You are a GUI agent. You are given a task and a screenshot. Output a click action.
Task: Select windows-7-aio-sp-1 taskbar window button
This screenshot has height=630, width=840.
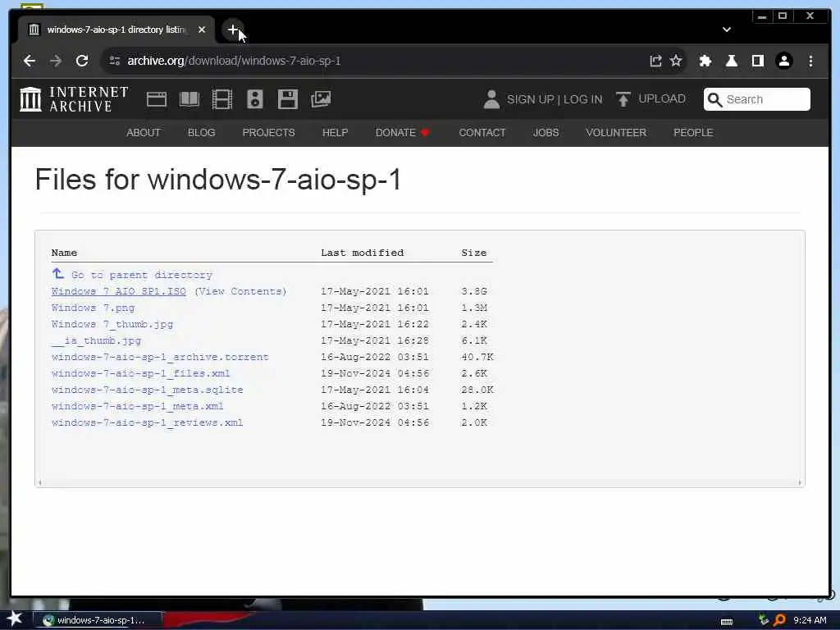tap(98, 620)
